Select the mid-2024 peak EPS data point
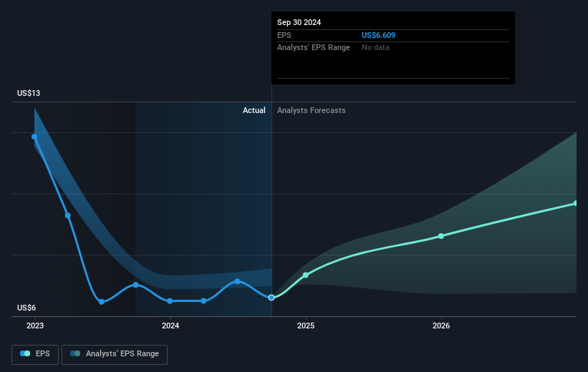Image resolution: width=588 pixels, height=372 pixels. 237,281
